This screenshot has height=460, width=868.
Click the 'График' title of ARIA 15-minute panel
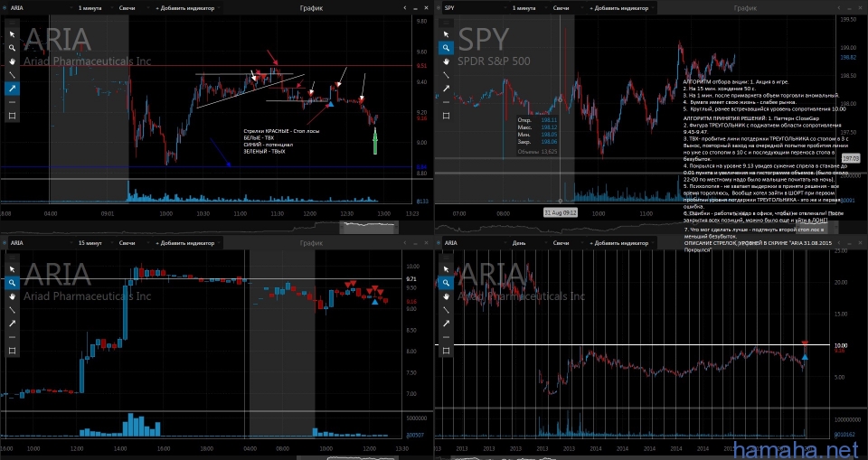pyautogui.click(x=312, y=243)
